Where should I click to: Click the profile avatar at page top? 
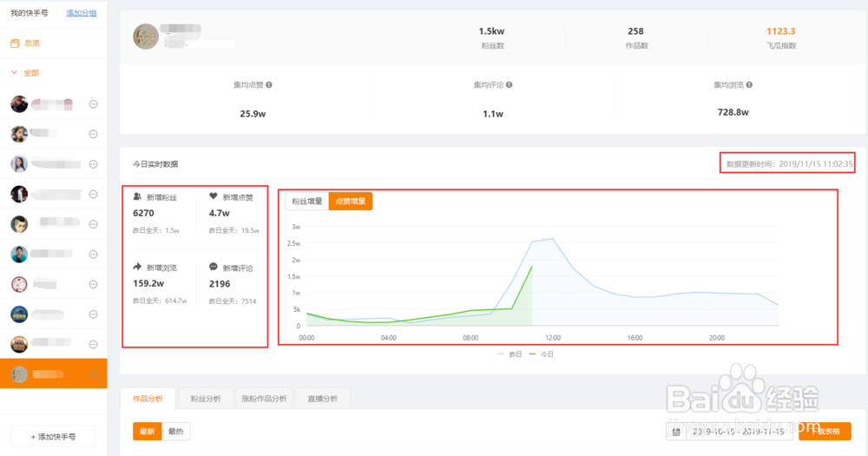point(146,36)
